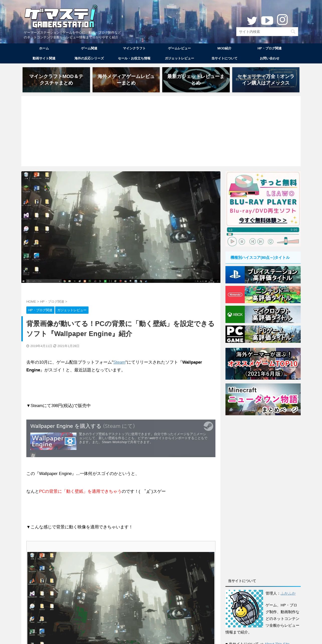Click the Steam logo icon in the widget
The image size is (322, 644).
click(x=208, y=426)
